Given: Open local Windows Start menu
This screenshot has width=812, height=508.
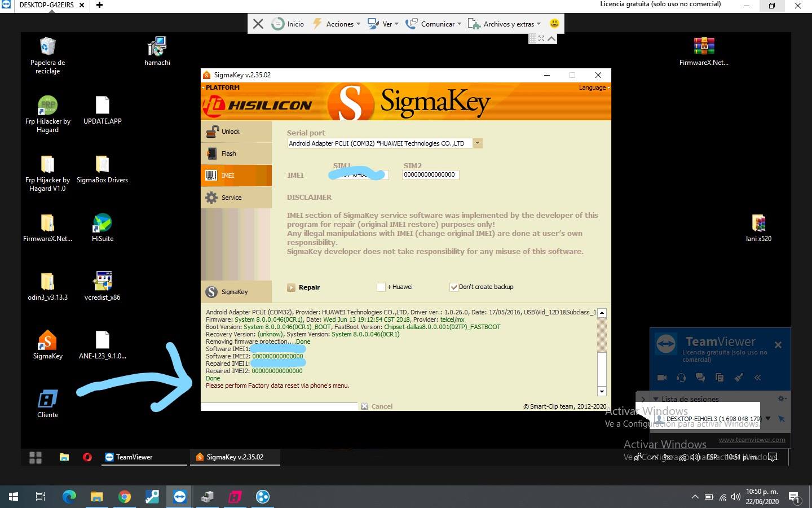Looking at the screenshot, I should coord(14,497).
